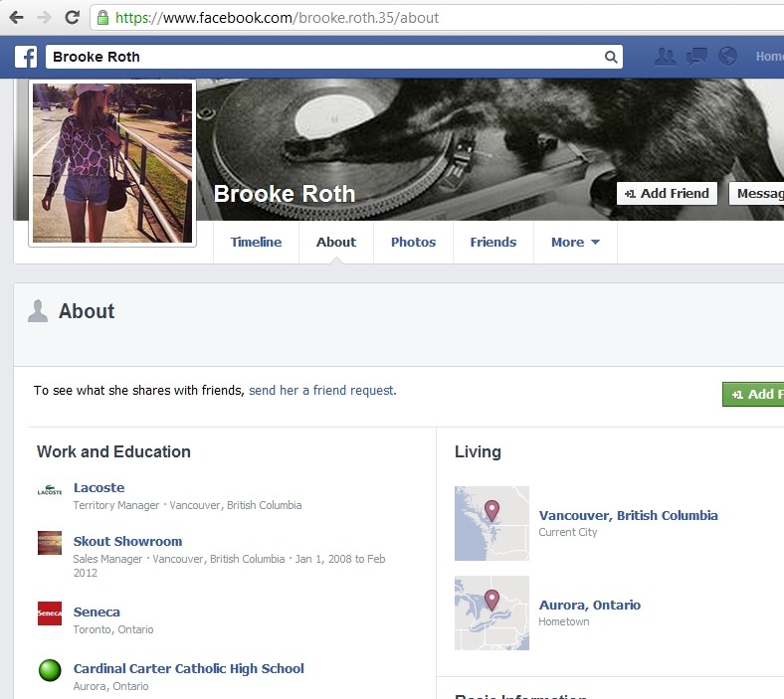784x699 pixels.
Task: Click 'Work and Education' heading
Action: [113, 451]
